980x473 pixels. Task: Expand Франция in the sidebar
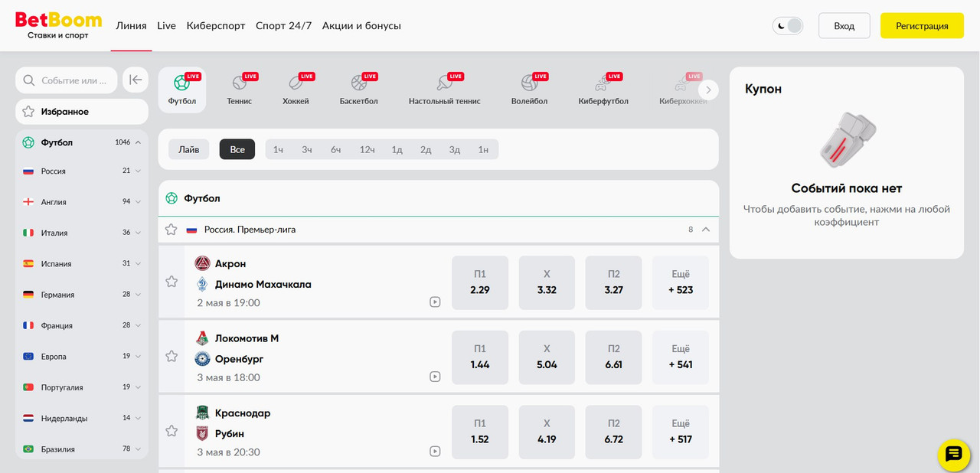[82, 326]
